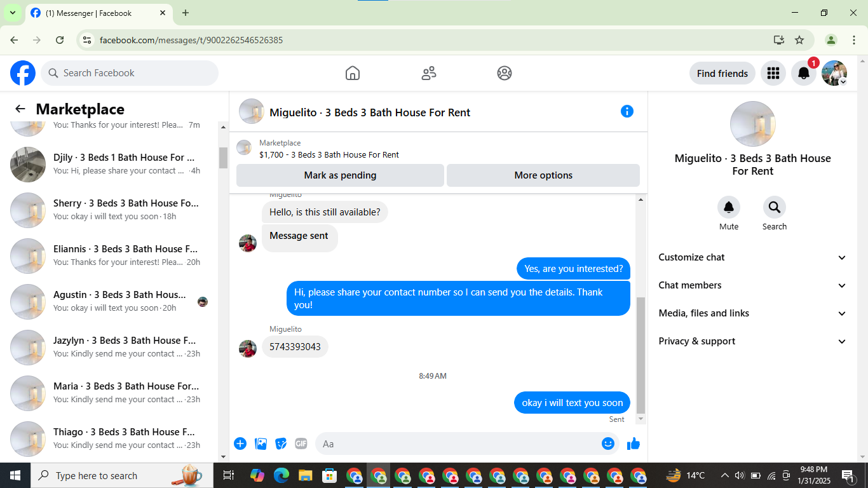This screenshot has height=488, width=868.
Task: Click the blue plus icon in the composer
Action: tap(240, 444)
